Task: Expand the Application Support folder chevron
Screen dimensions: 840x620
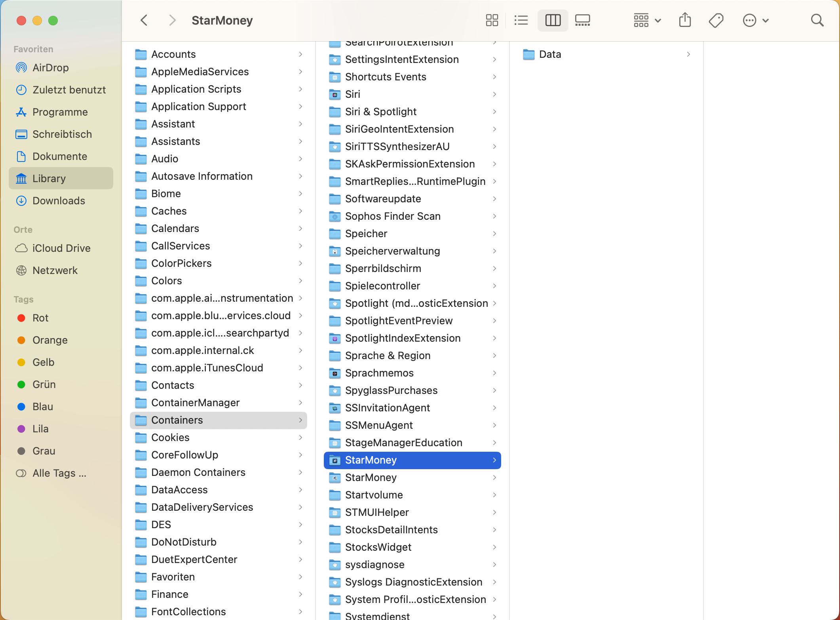Action: (x=300, y=107)
